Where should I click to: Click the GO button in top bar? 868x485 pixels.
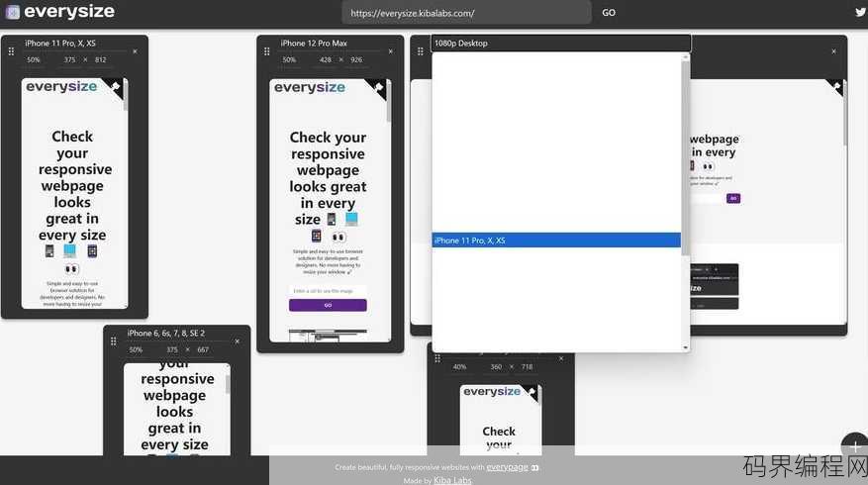coord(609,13)
